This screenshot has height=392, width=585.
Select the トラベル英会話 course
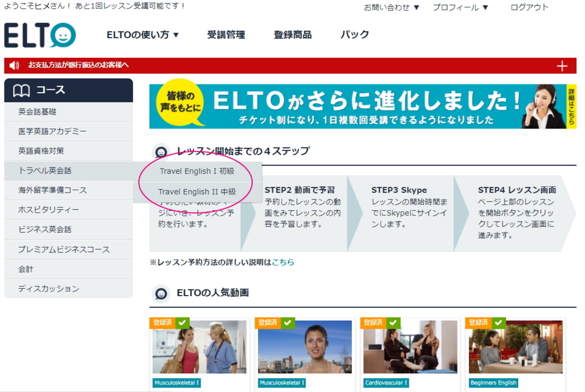(69, 171)
